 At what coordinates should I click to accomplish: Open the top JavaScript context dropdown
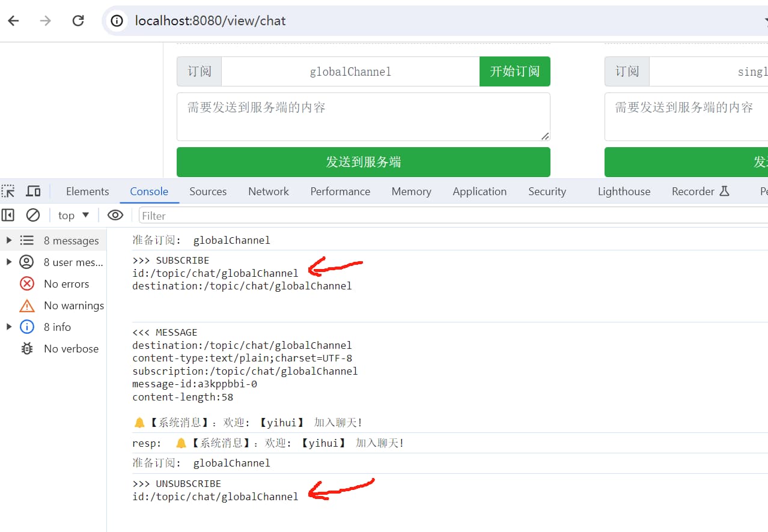click(73, 215)
